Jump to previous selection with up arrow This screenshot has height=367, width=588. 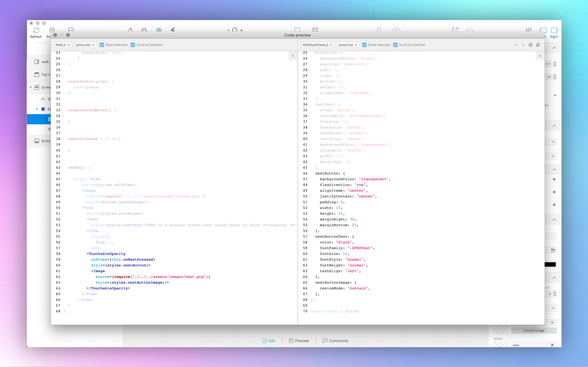click(x=516, y=45)
